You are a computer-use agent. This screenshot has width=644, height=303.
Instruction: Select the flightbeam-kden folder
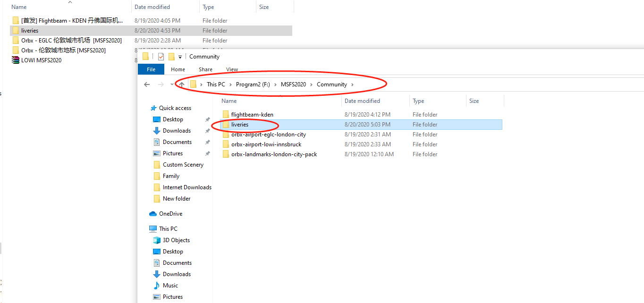coord(252,115)
